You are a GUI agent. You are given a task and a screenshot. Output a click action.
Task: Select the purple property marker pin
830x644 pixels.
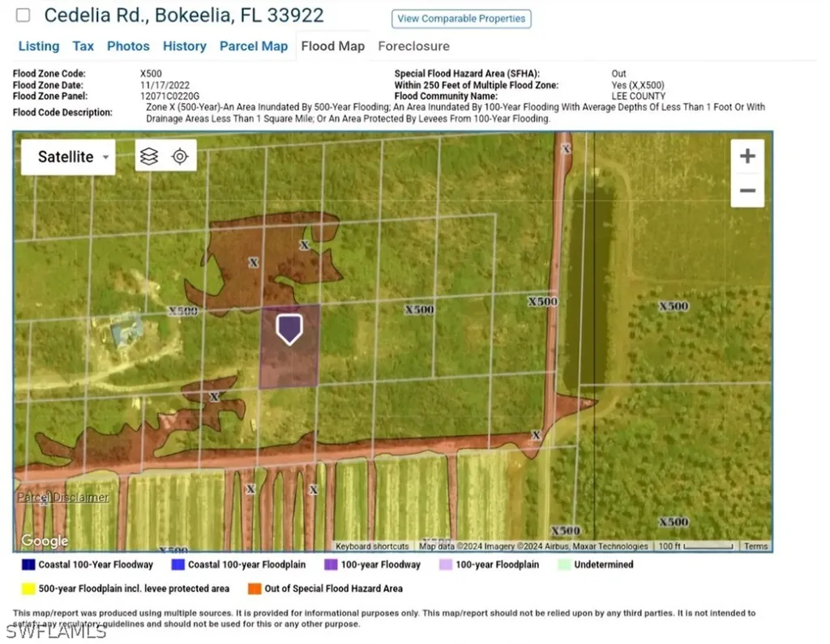289,327
